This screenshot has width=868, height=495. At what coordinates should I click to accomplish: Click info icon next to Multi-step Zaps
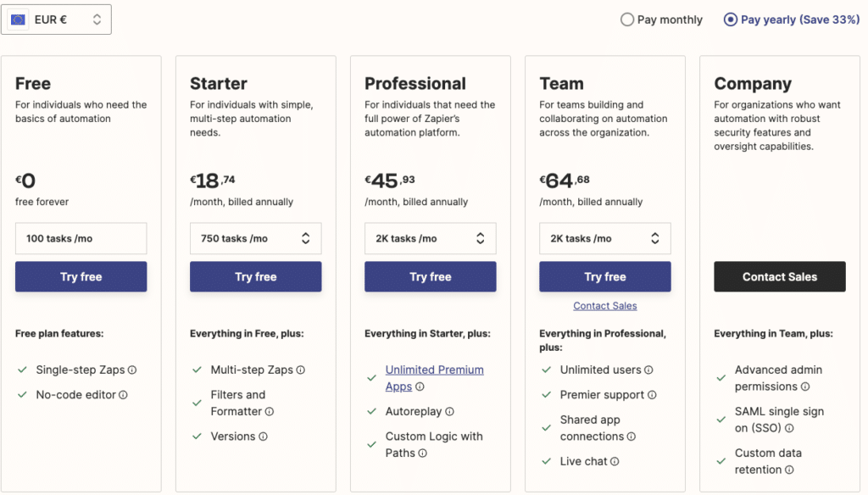tap(301, 370)
